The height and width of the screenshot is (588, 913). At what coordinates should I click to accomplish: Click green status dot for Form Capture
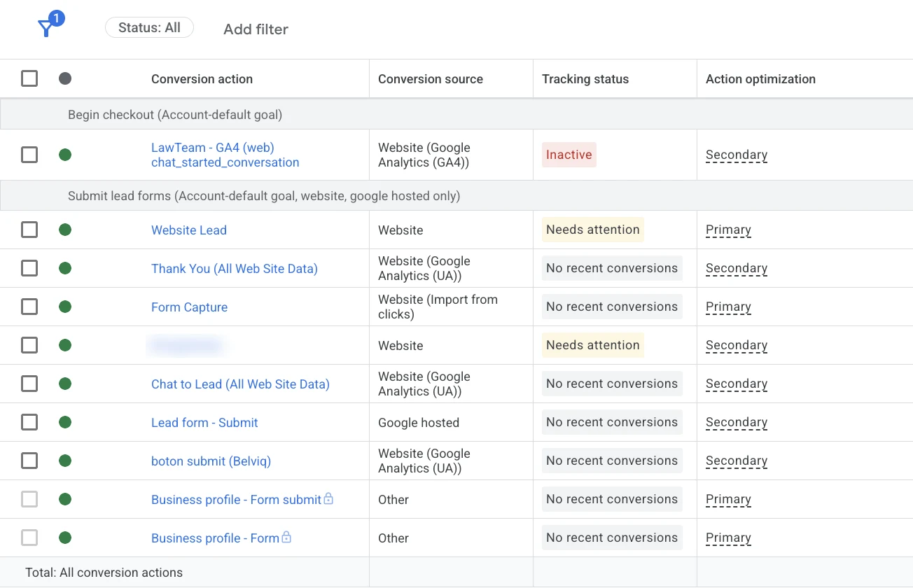[x=65, y=307]
